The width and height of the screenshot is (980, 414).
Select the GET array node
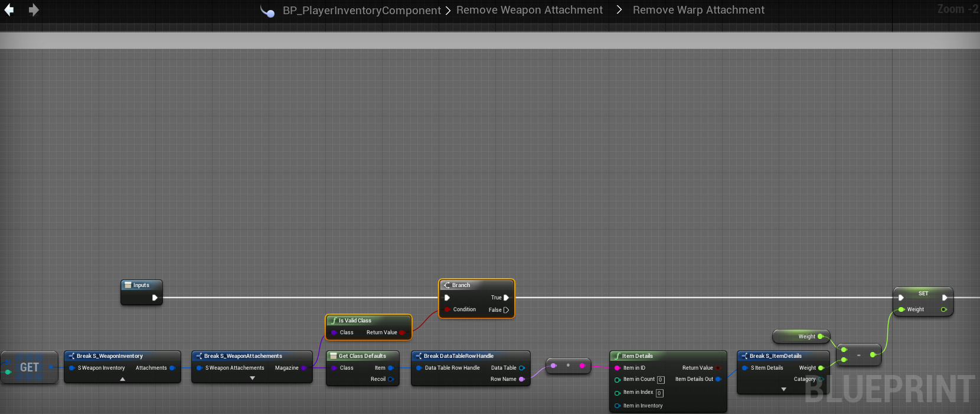click(30, 367)
